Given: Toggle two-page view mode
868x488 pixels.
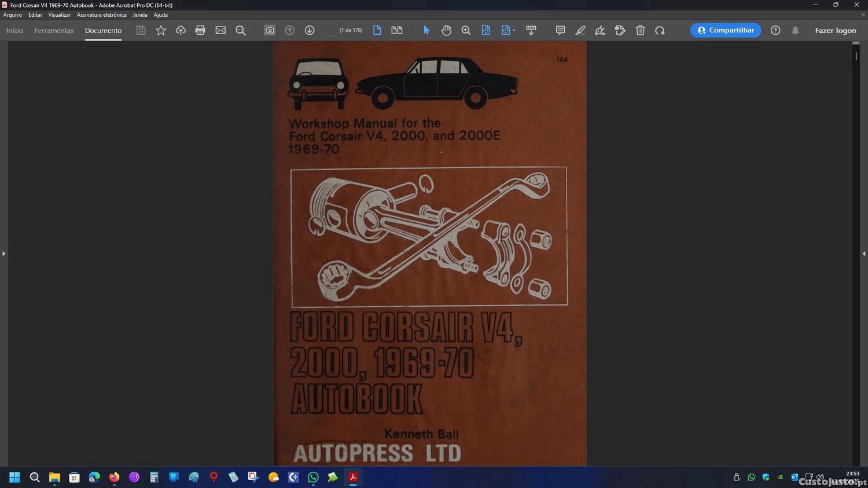Looking at the screenshot, I should [x=397, y=31].
